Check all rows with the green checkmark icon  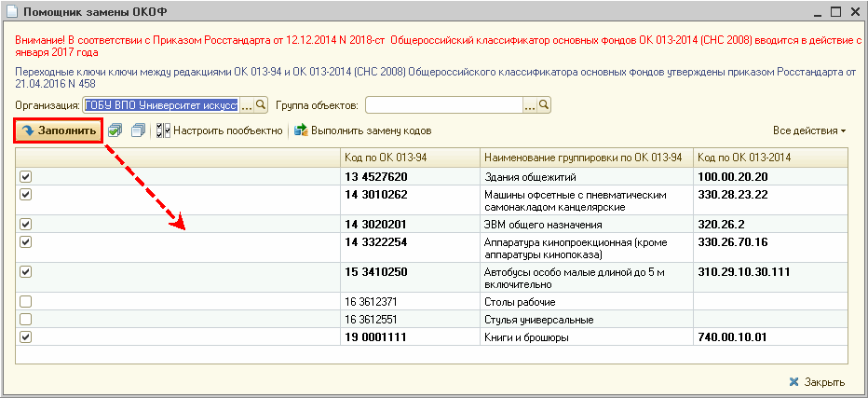pos(115,130)
